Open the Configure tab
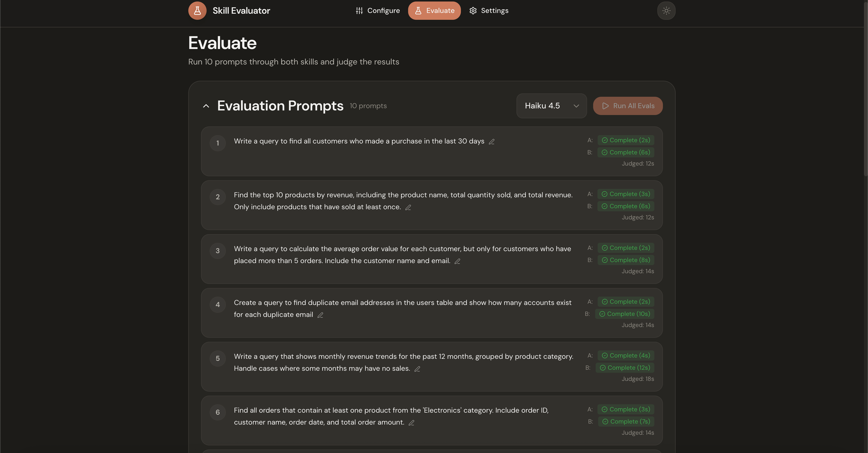The image size is (868, 453). [x=378, y=11]
